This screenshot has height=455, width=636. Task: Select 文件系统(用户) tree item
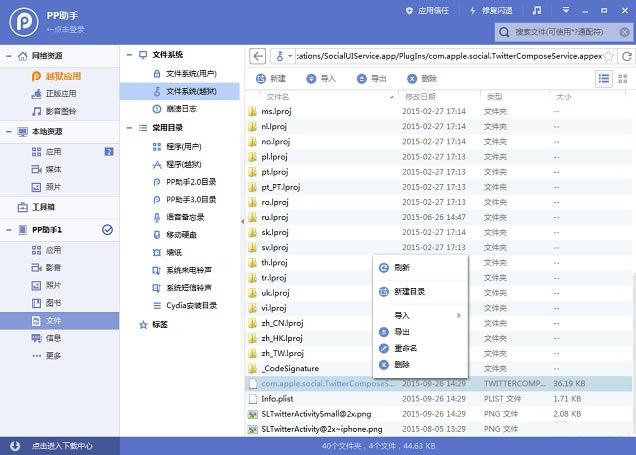pos(185,74)
